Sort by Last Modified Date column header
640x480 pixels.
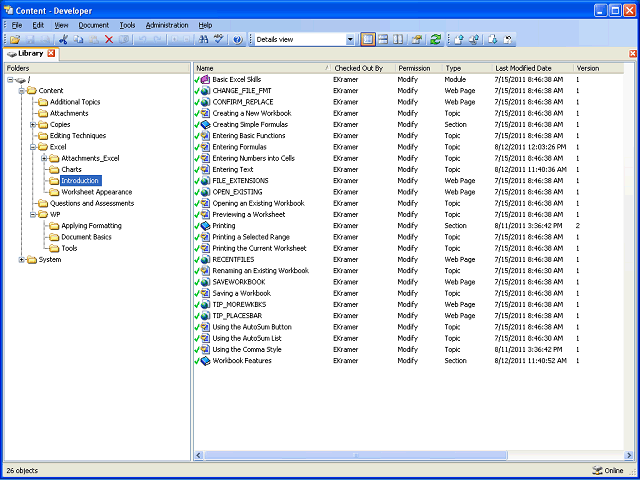533,69
